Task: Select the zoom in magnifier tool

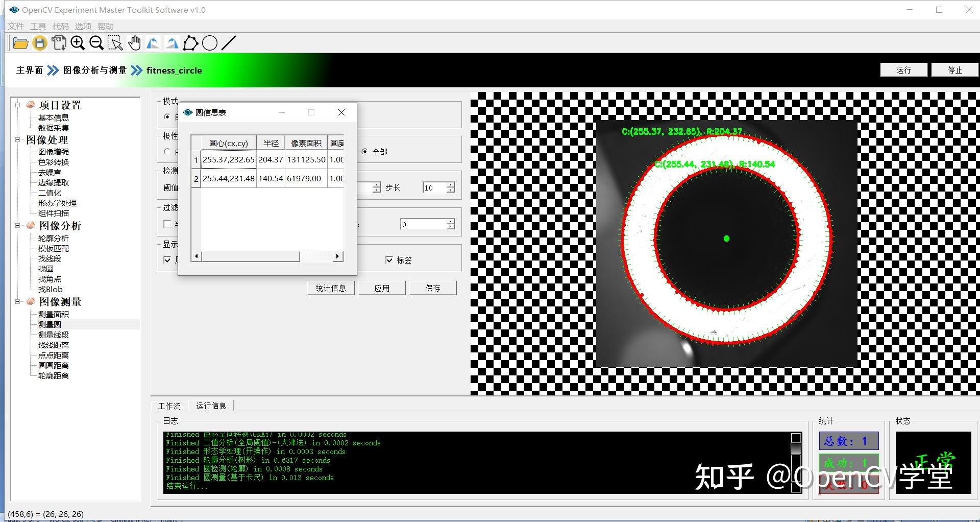Action: pyautogui.click(x=78, y=43)
